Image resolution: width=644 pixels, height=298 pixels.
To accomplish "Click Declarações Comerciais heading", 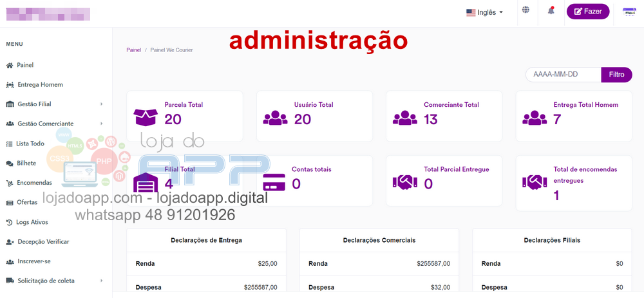I will 379,240.
